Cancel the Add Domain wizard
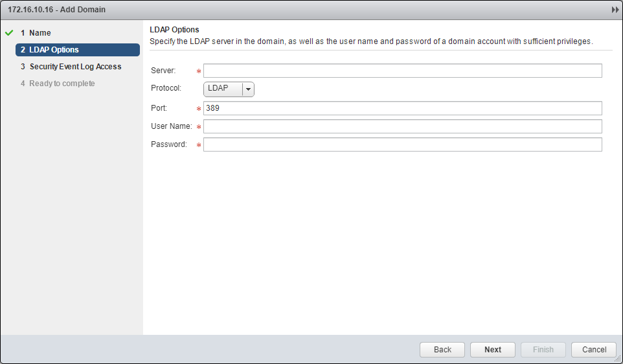Image resolution: width=623 pixels, height=364 pixels. 594,350
